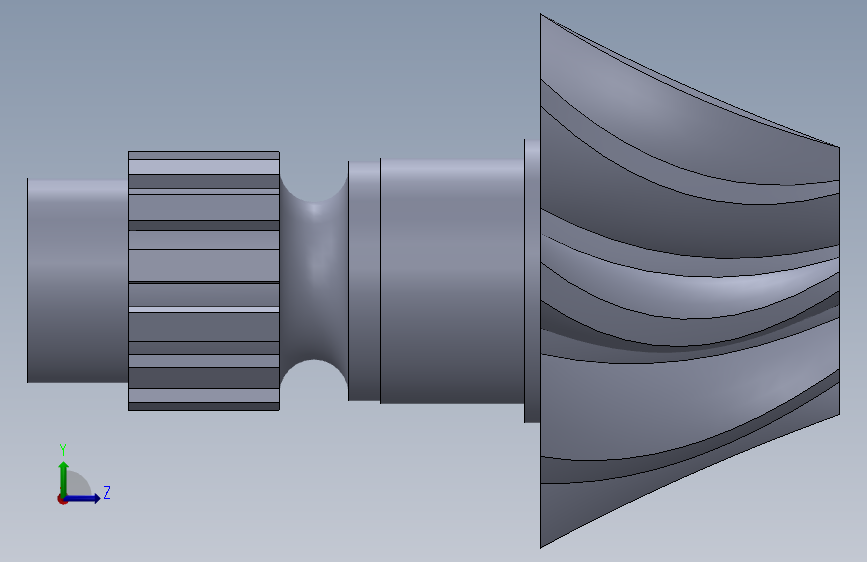Select the spiral bevel gear tooth surface
Viewport: 867px width, 562px height.
pos(690,281)
